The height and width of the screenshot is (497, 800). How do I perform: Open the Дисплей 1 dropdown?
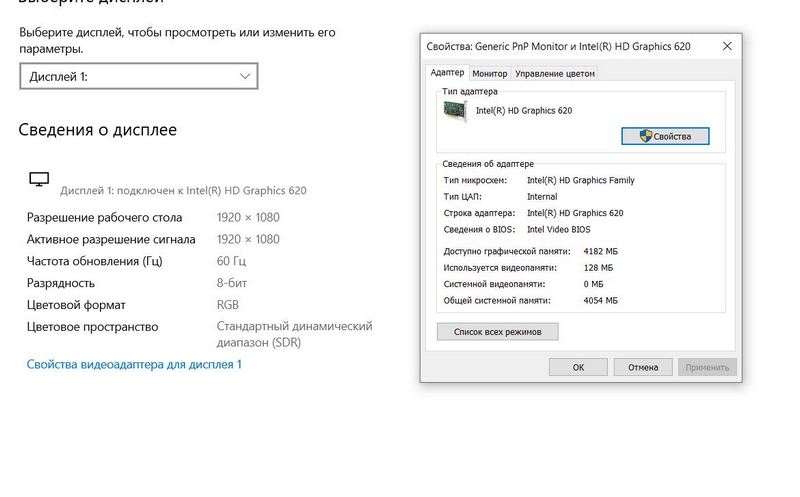coord(139,76)
